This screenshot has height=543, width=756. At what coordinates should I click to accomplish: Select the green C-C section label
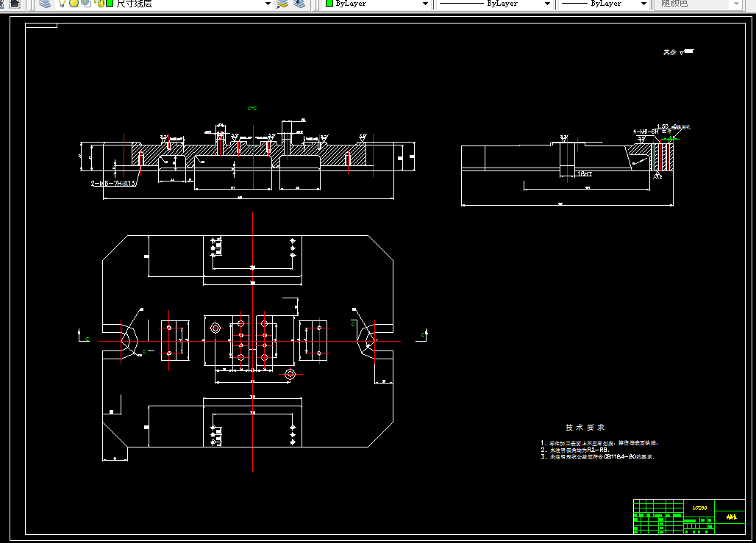pos(252,109)
